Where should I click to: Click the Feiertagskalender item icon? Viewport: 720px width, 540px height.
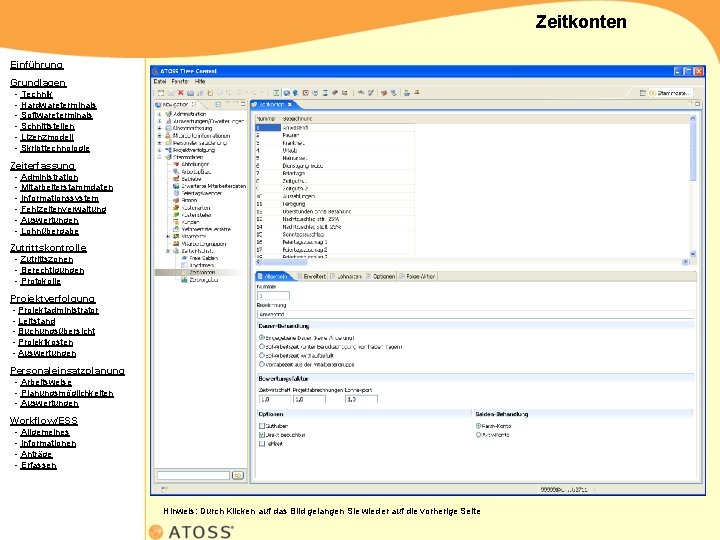pos(176,193)
